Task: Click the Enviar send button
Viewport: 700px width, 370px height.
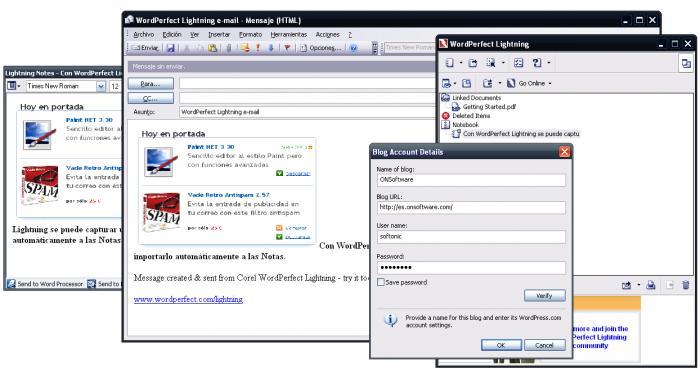Action: [x=145, y=48]
